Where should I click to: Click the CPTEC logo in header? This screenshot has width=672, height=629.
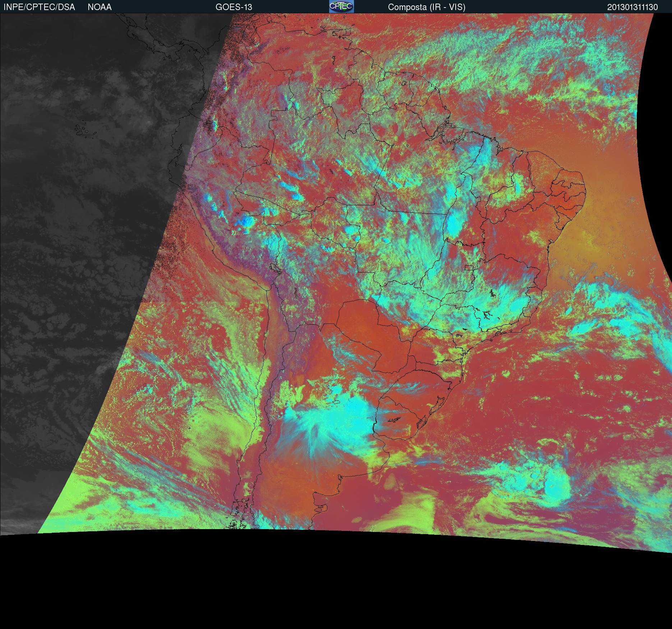(341, 6)
